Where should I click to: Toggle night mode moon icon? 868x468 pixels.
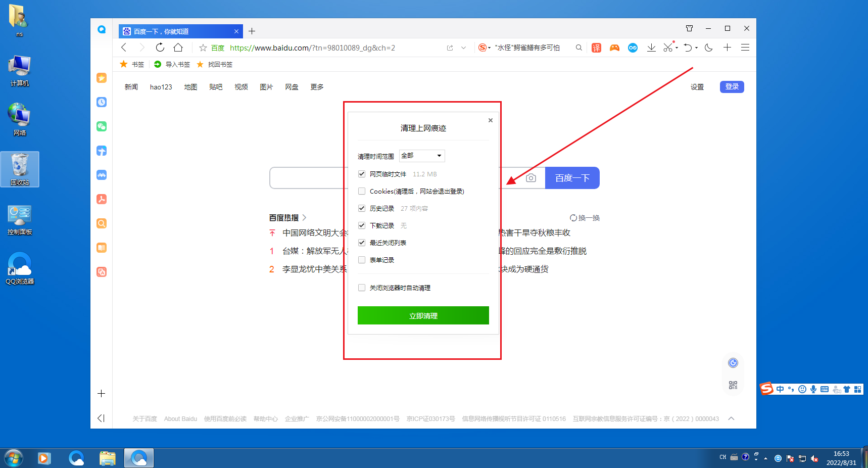point(709,48)
